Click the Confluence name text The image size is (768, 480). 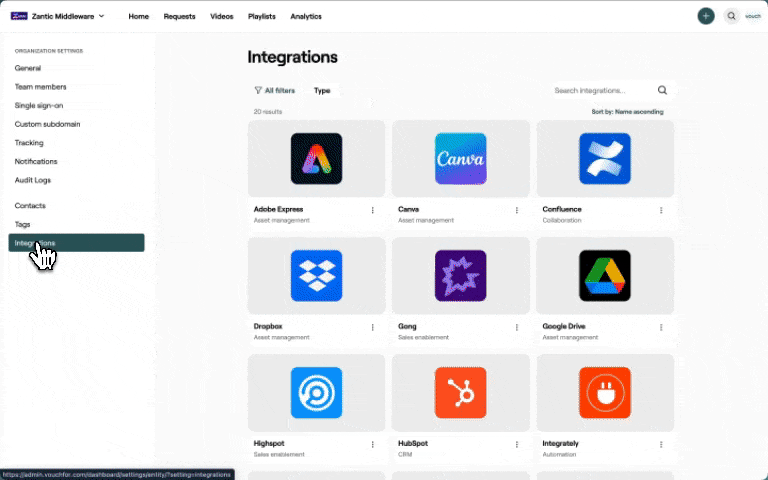(562, 209)
